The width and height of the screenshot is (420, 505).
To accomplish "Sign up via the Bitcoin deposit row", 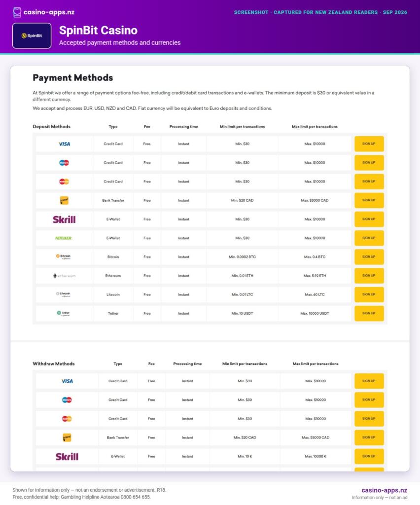I will pos(369,256).
